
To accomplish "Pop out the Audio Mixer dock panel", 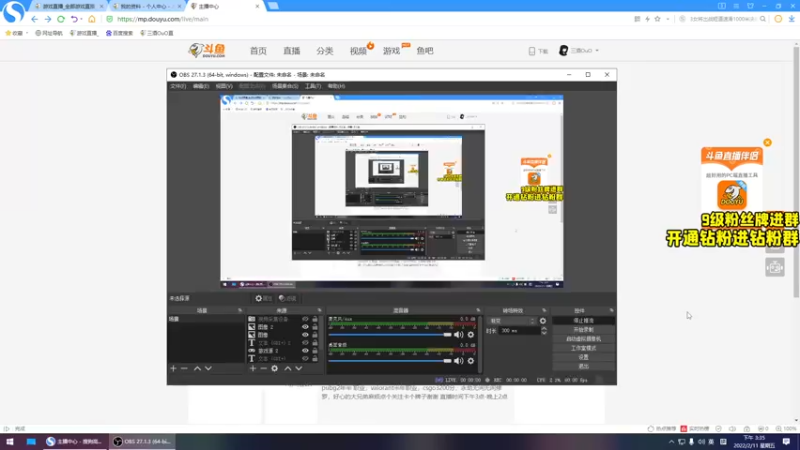I will tap(478, 310).
